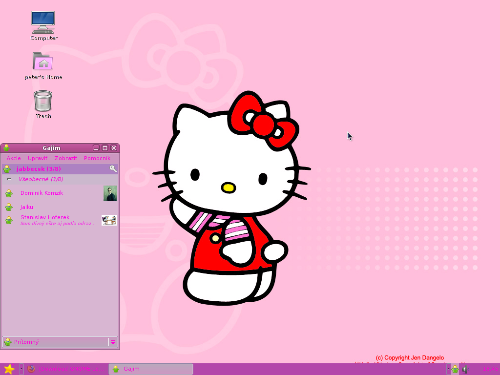Open the Pomocník menu
The width and height of the screenshot is (500, 375).
click(97, 158)
